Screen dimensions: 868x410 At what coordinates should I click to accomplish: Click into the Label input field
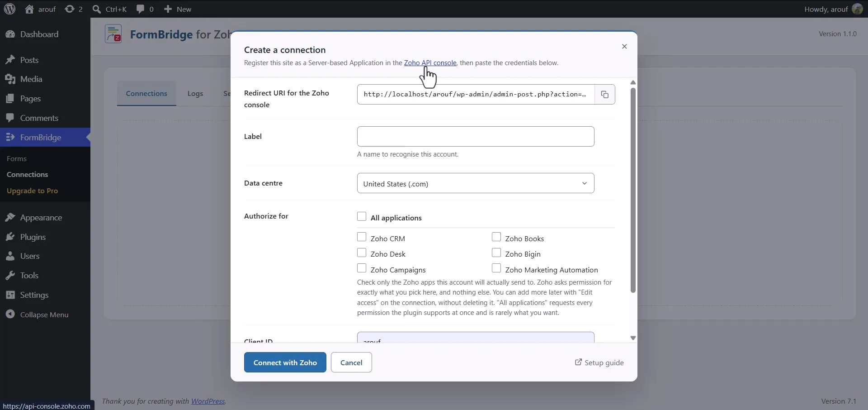[476, 137]
